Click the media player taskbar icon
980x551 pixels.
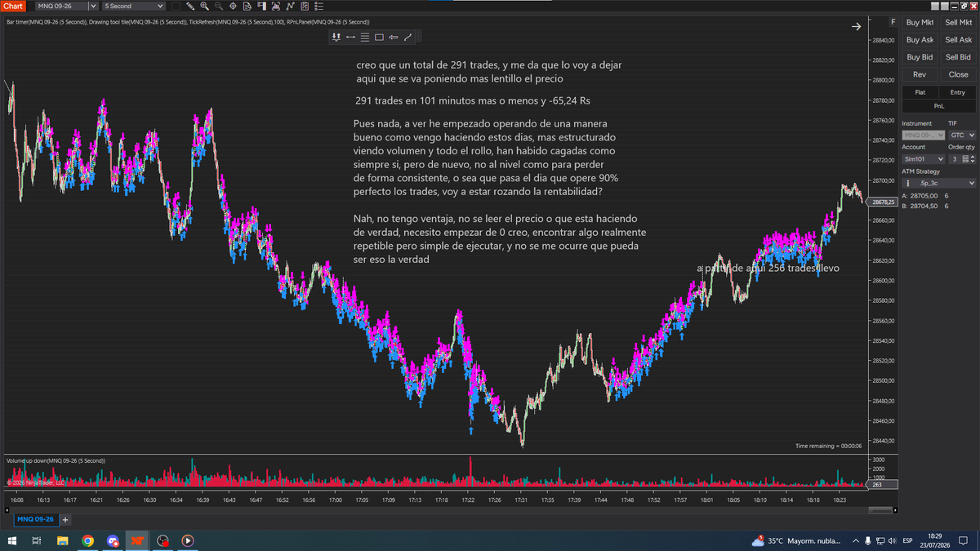pos(187,540)
